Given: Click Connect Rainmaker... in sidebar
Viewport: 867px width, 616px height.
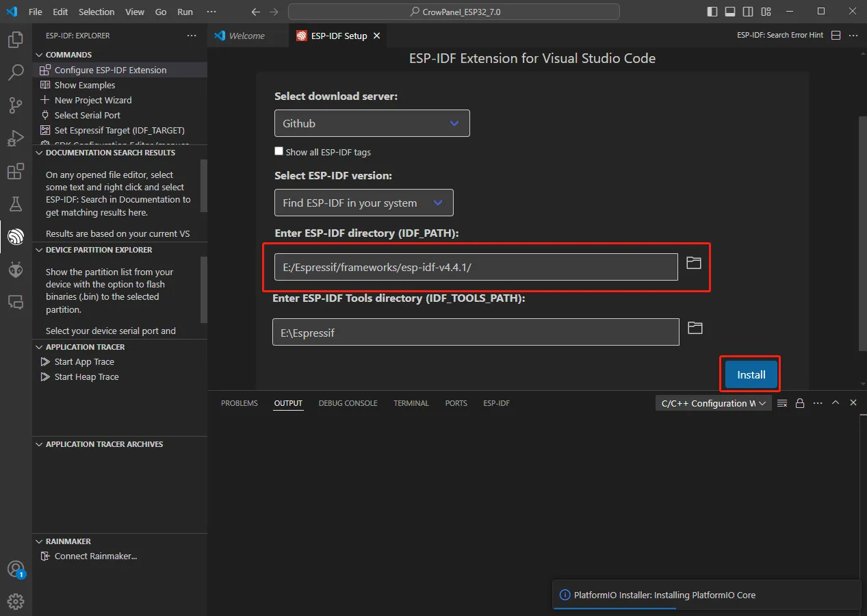Looking at the screenshot, I should 95,556.
